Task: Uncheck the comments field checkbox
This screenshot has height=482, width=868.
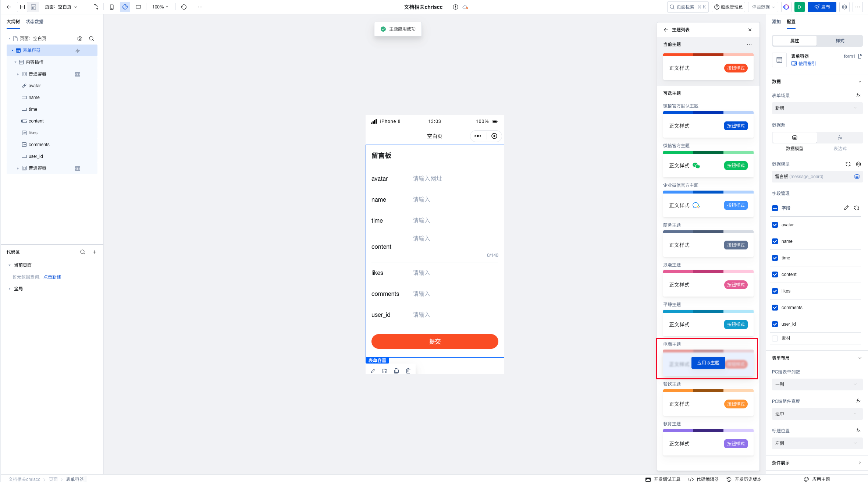Action: click(x=775, y=308)
